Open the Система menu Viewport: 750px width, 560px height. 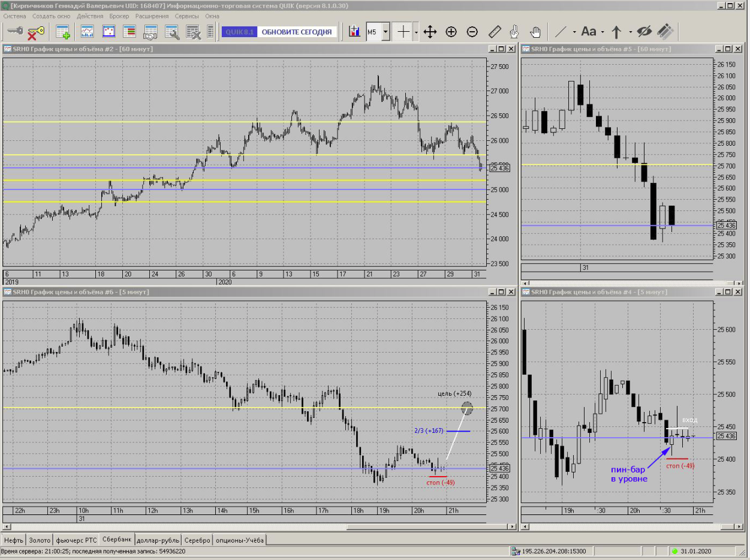(x=15, y=16)
